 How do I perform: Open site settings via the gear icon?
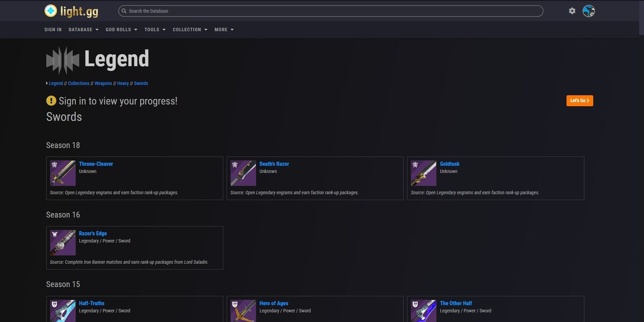tap(572, 11)
